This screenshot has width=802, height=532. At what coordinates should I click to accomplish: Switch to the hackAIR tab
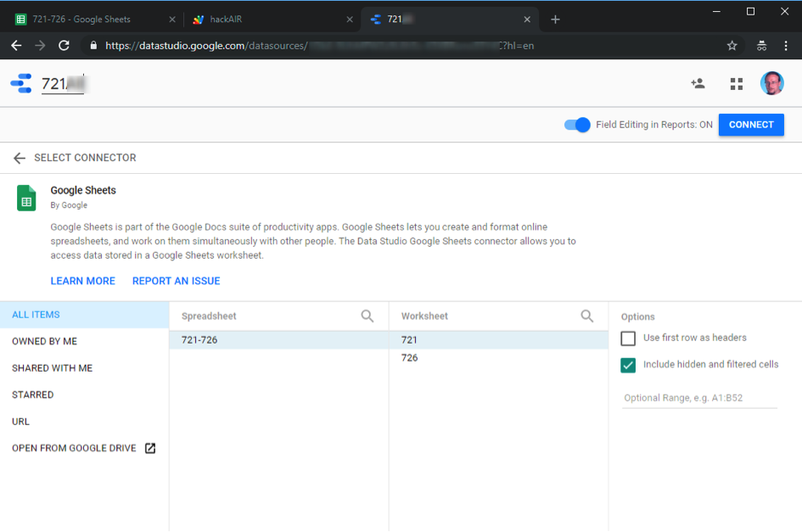click(271, 20)
